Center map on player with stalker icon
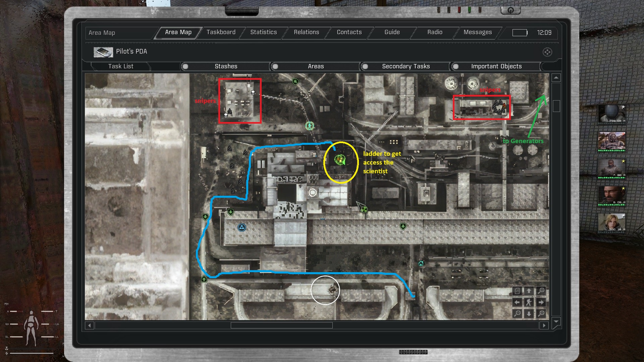The width and height of the screenshot is (644, 362). (x=529, y=302)
